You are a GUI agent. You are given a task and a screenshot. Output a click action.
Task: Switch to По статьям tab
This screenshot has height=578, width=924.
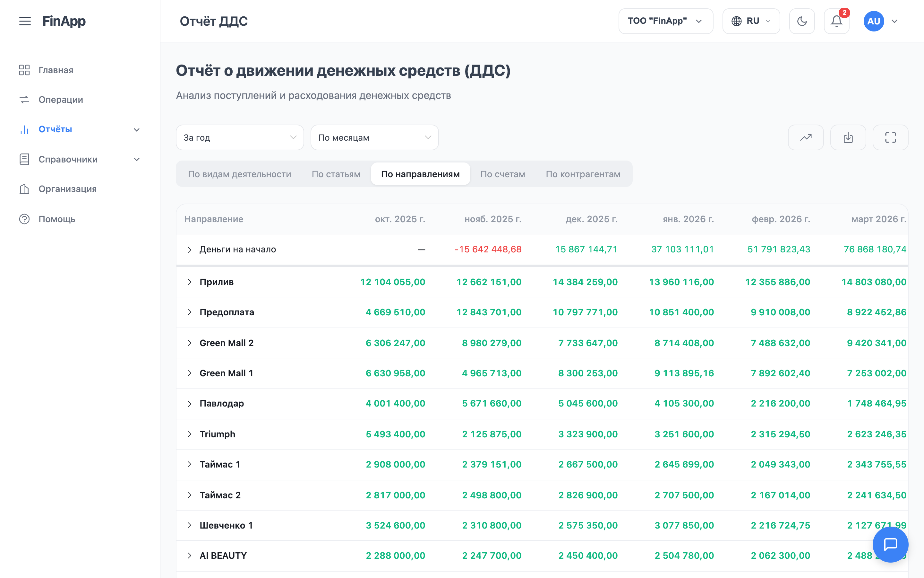tap(336, 174)
